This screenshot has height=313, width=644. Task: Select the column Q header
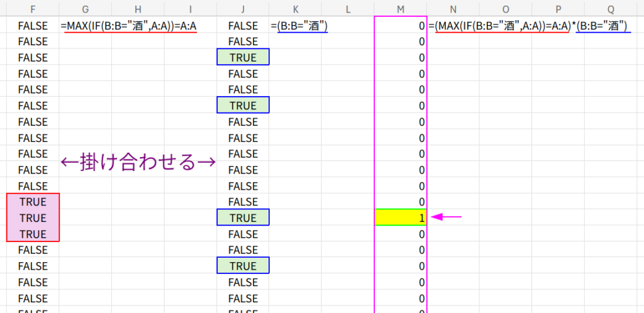click(x=611, y=8)
